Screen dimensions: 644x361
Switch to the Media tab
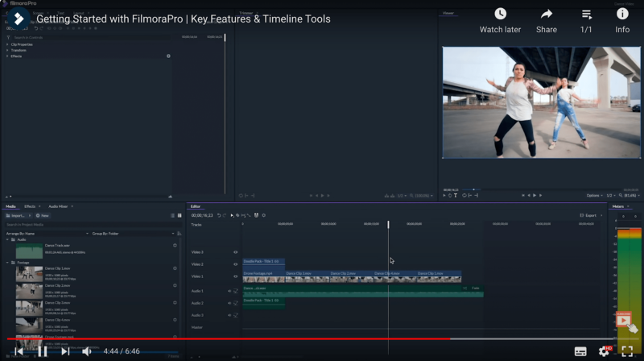coord(10,206)
